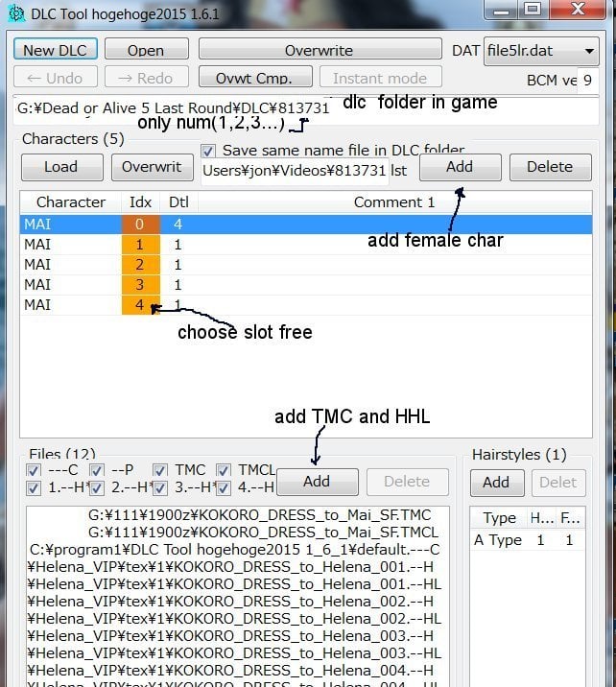616x687 pixels.
Task: Click the Instant mode button
Action: (x=380, y=78)
